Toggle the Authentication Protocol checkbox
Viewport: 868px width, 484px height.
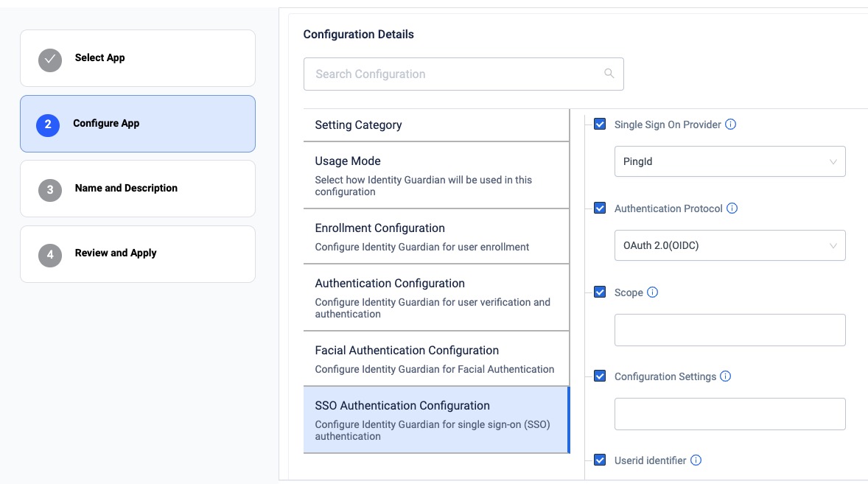click(600, 208)
